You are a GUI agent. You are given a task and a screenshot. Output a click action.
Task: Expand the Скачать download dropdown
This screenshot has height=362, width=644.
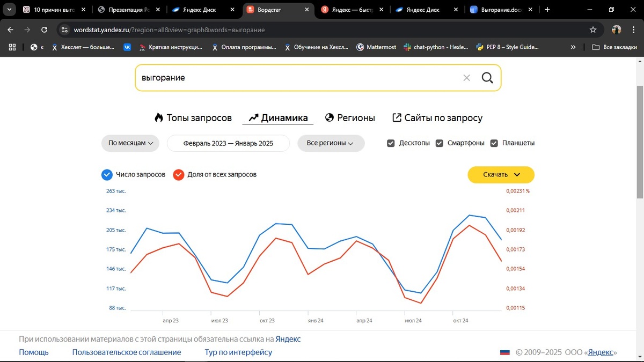click(x=501, y=174)
